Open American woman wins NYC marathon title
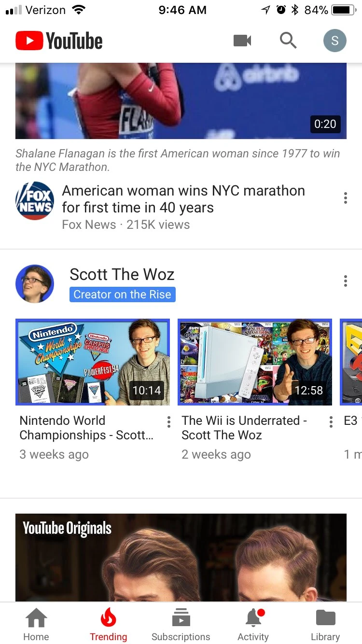Screen dimensions: 362x644 click(183, 199)
